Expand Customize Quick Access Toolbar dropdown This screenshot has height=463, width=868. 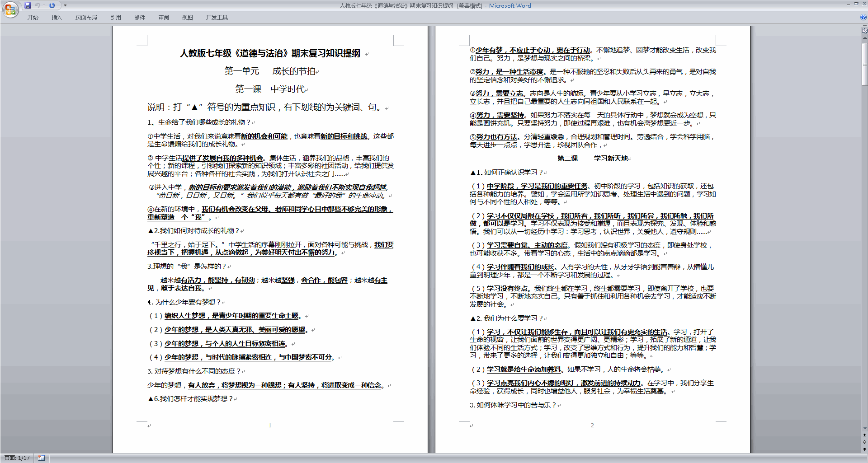pyautogui.click(x=65, y=5)
